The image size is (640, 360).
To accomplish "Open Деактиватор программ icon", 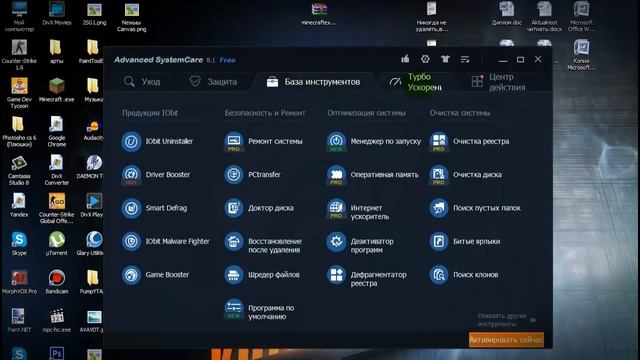I will pos(336,242).
